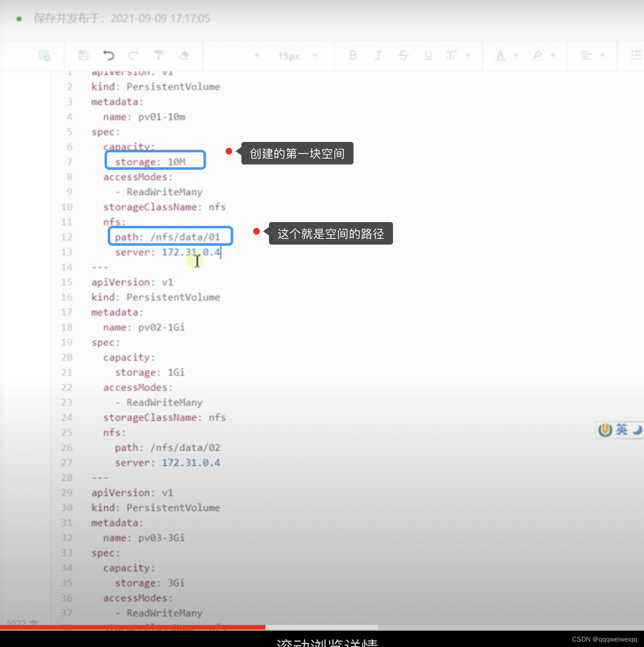Click 'apiVersion: v1' on line 15
Viewport: 644px width, 647px height.
[x=132, y=282]
